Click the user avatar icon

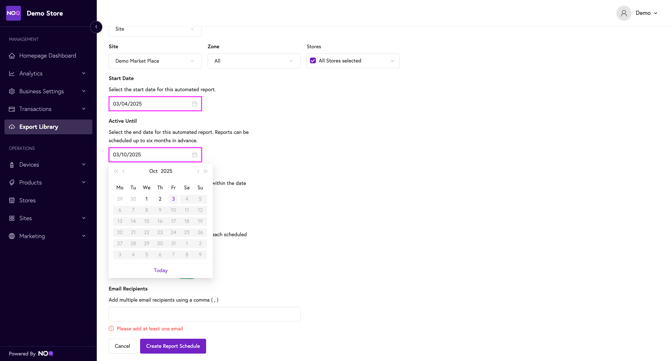coord(623,13)
